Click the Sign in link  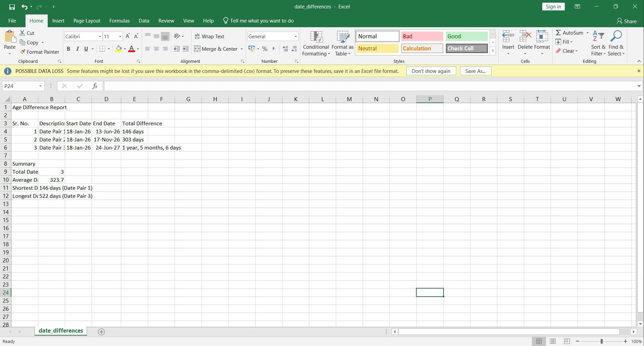point(553,6)
